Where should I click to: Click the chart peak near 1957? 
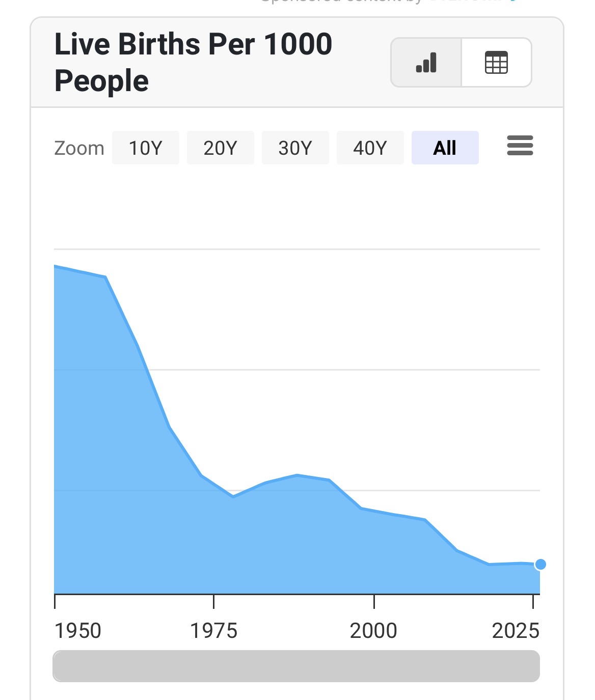pyautogui.click(x=105, y=277)
